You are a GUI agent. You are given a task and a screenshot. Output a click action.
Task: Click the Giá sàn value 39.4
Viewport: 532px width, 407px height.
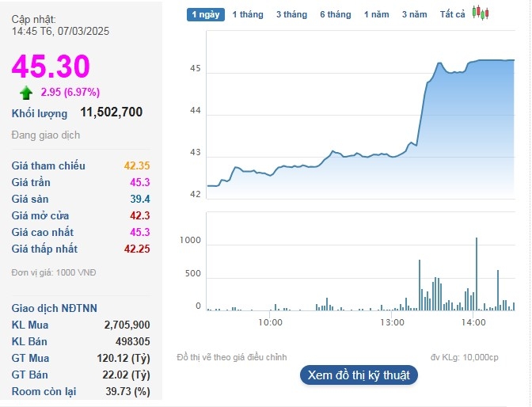click(x=140, y=199)
